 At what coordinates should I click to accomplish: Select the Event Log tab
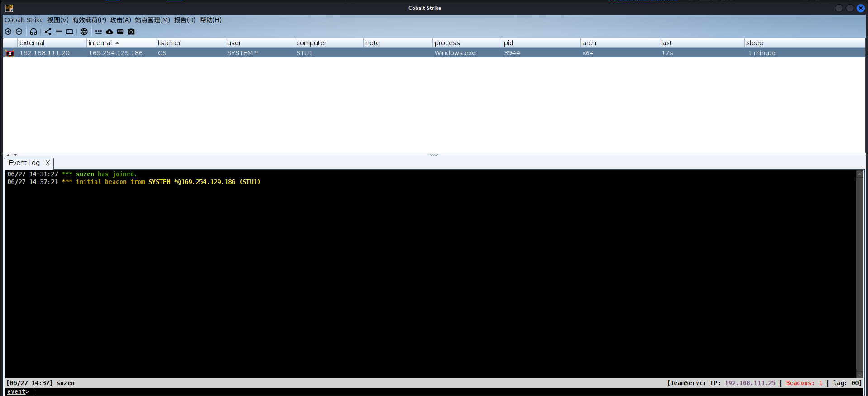tap(24, 163)
